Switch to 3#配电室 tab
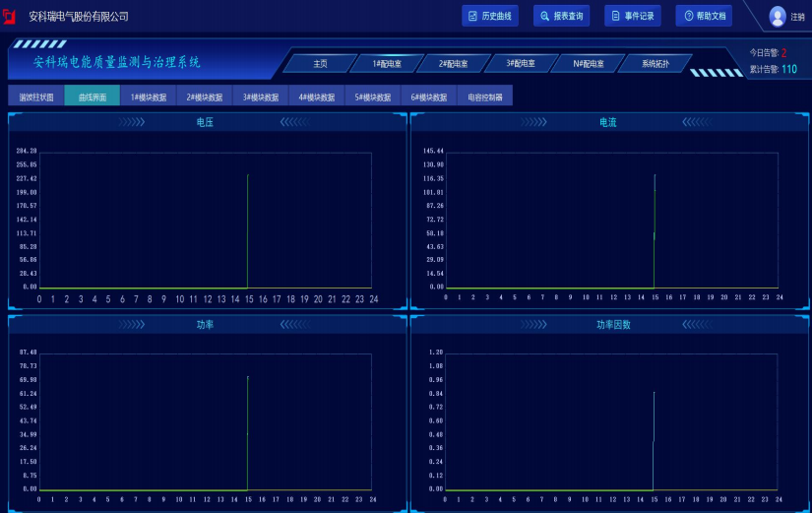Screen dimensions: 812x513 click(x=521, y=63)
